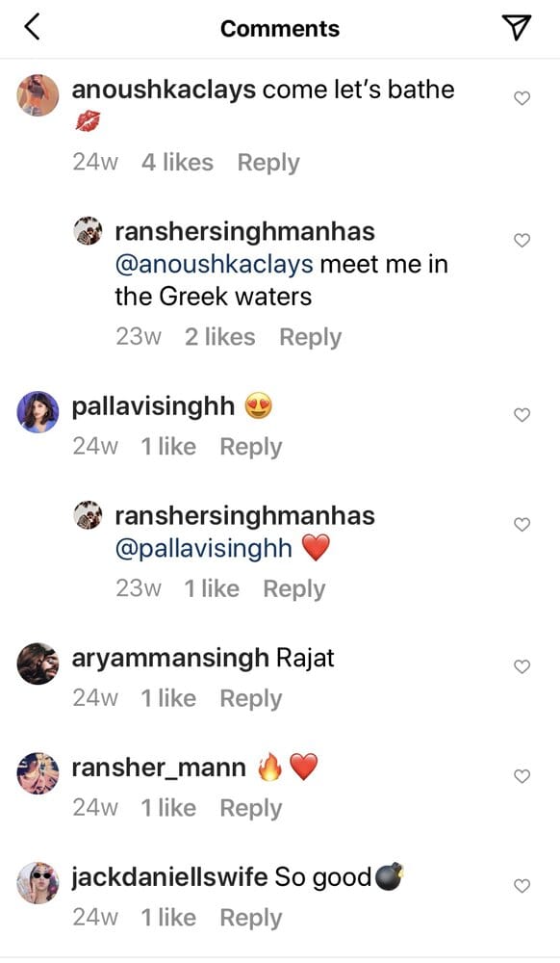Open the @anoushkaclays mention link
The height and width of the screenshot is (963, 560).
[214, 264]
